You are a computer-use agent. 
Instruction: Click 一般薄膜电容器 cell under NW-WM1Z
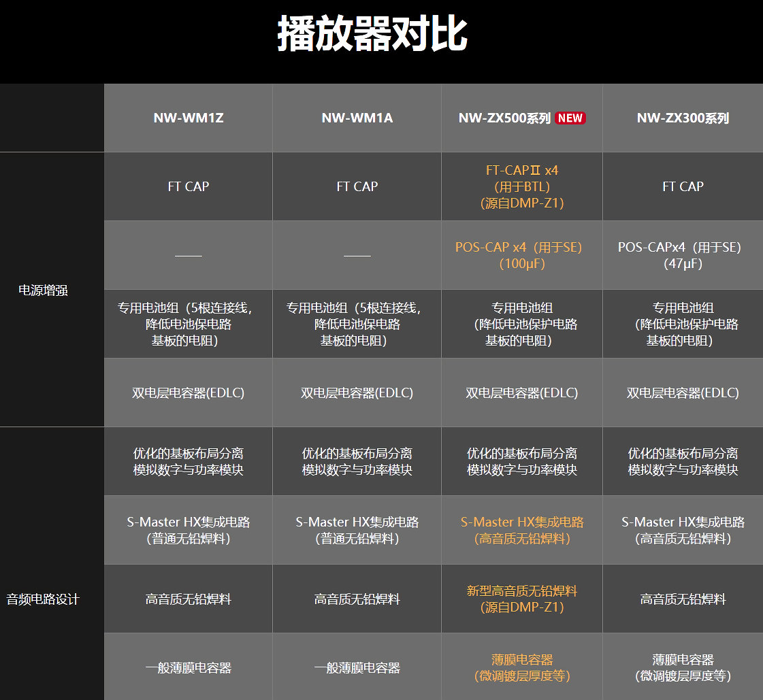pyautogui.click(x=187, y=667)
